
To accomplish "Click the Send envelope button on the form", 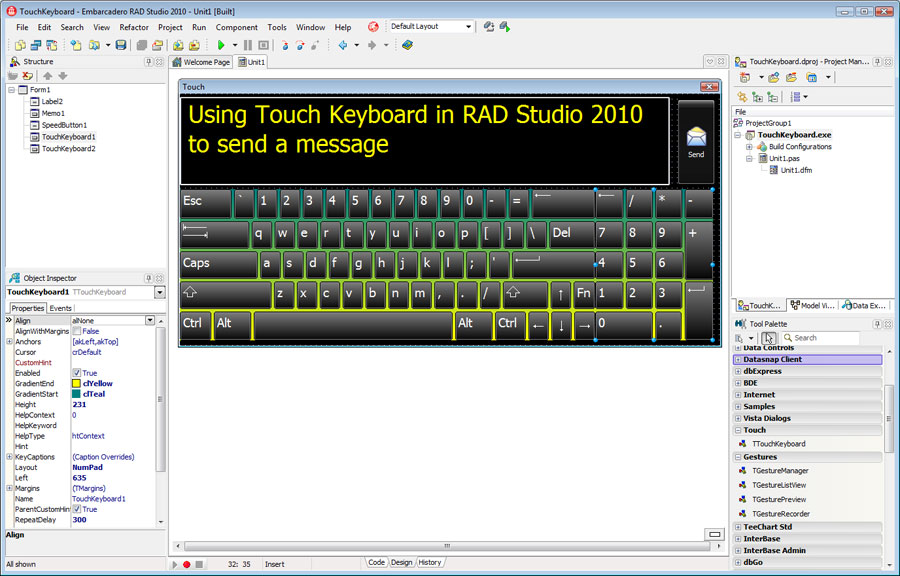I will pos(696,142).
